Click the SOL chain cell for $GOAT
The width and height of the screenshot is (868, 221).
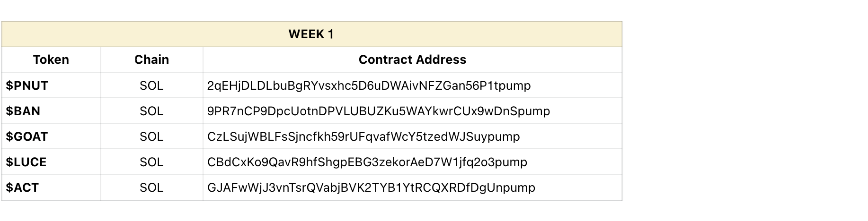tap(151, 136)
